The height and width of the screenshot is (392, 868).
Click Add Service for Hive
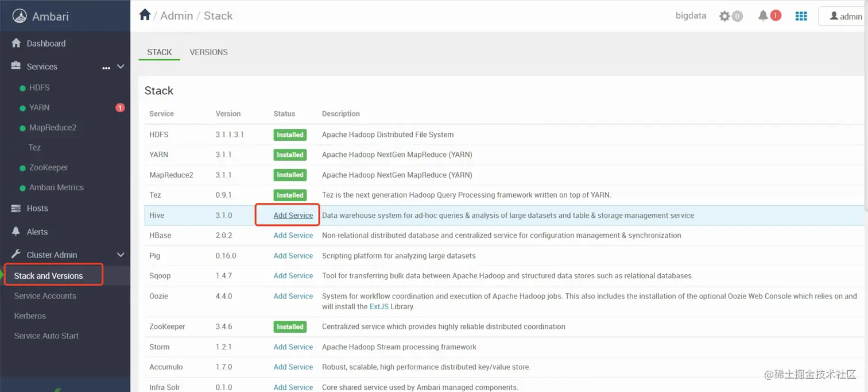tap(293, 215)
